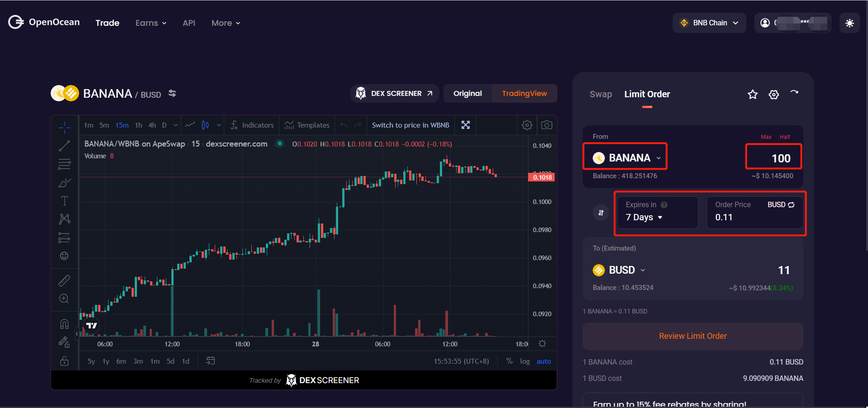Activate the zoom in tool
This screenshot has width=868, height=408.
(x=64, y=299)
